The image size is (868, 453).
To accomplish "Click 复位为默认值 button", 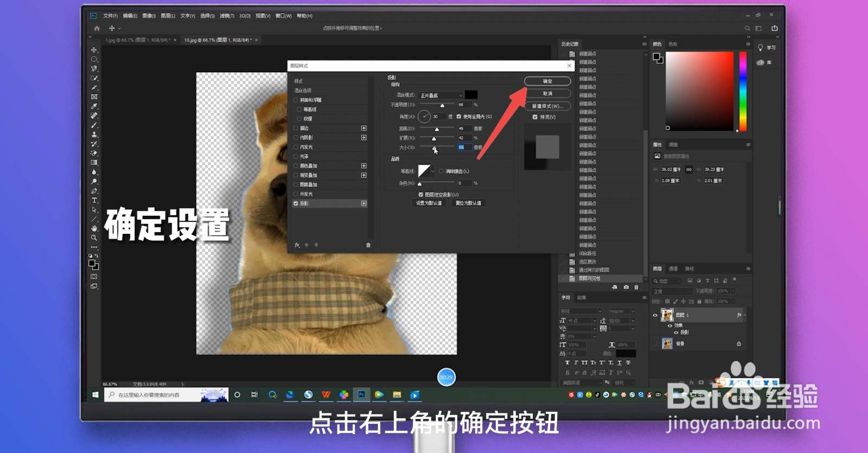I will pos(468,203).
